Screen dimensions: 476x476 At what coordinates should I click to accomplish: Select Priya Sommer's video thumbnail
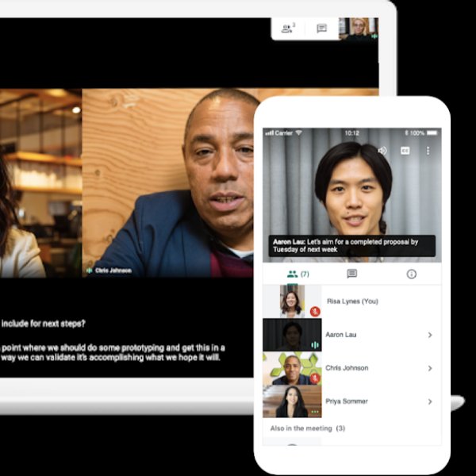tap(291, 401)
